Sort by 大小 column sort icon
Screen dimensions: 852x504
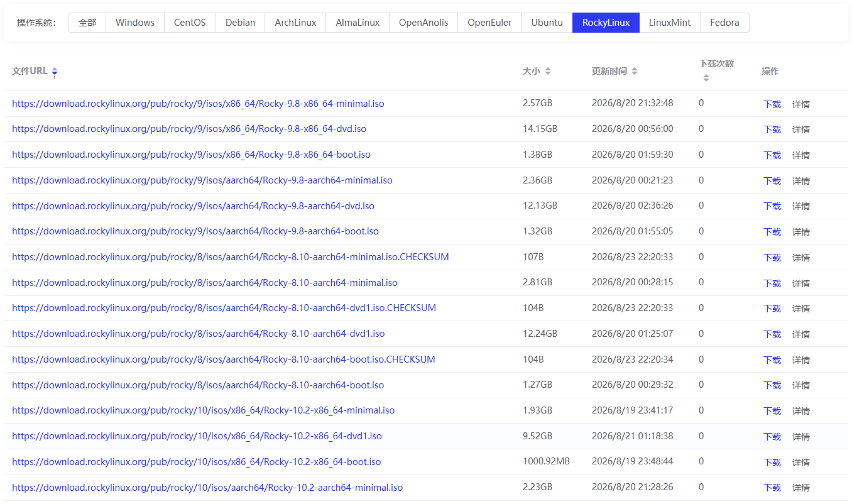(548, 72)
